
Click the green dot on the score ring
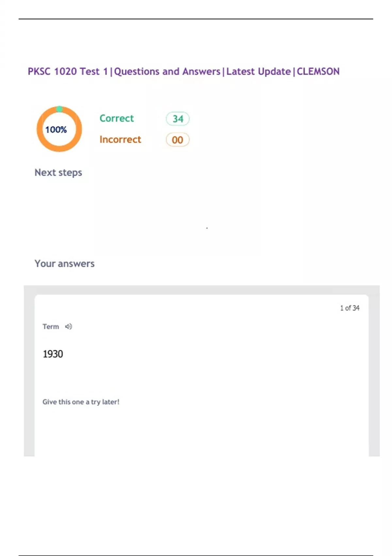click(x=59, y=109)
